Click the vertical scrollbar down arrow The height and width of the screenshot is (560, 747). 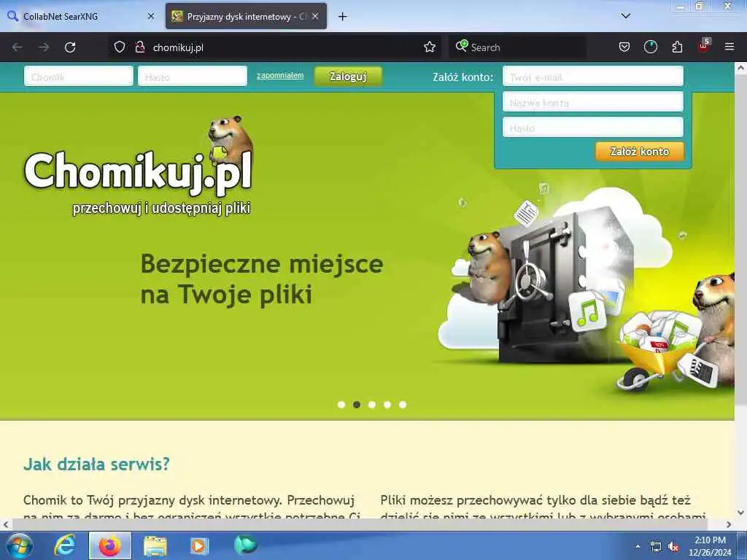tap(741, 513)
